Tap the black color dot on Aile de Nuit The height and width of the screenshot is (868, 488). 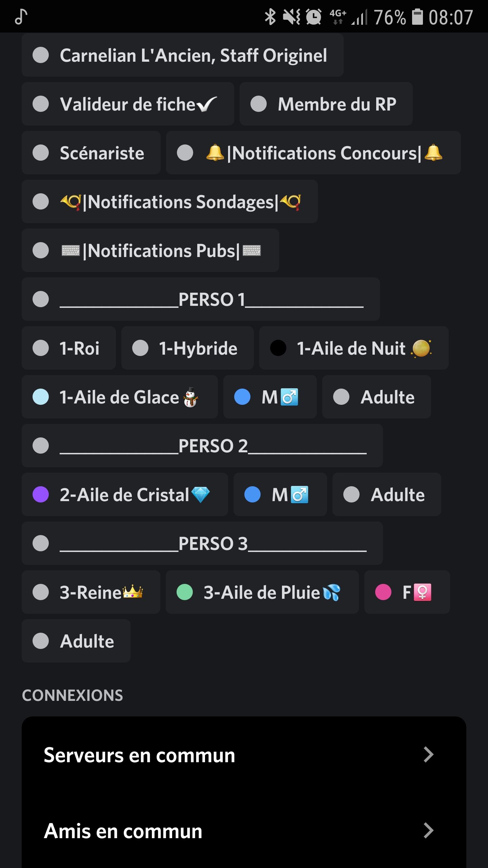click(278, 348)
